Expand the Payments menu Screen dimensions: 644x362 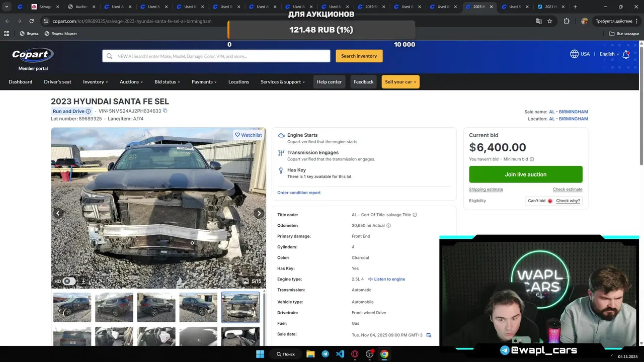pyautogui.click(x=204, y=82)
